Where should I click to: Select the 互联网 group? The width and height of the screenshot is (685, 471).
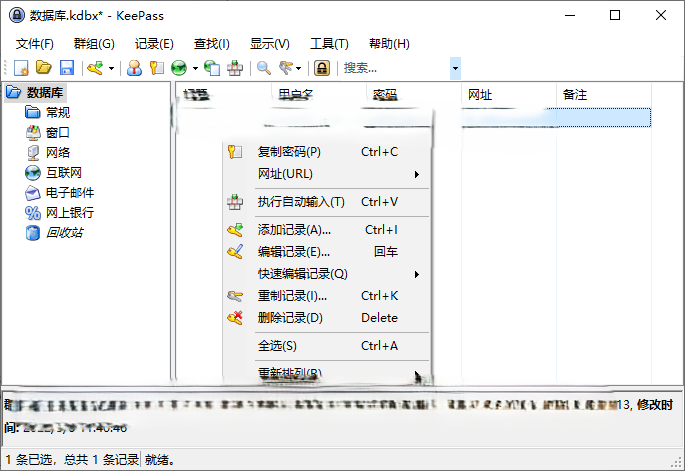coord(64,173)
